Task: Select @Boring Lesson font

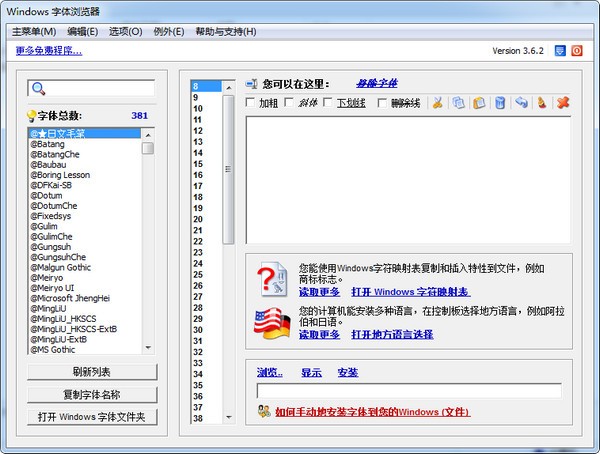Action: [x=85, y=175]
